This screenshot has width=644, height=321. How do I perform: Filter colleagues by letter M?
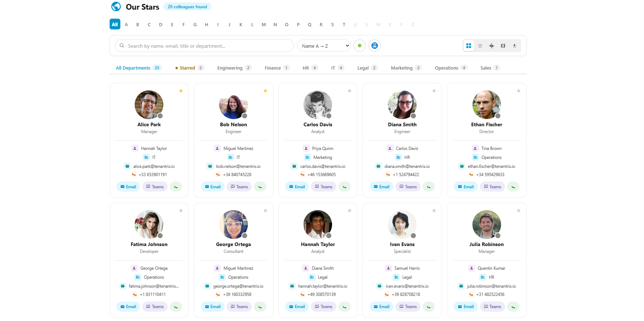[x=264, y=25]
